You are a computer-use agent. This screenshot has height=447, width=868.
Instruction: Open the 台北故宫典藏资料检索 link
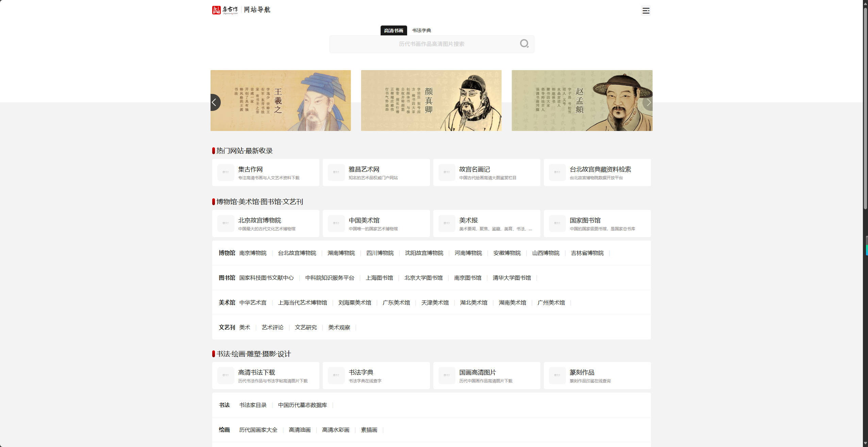(600, 169)
